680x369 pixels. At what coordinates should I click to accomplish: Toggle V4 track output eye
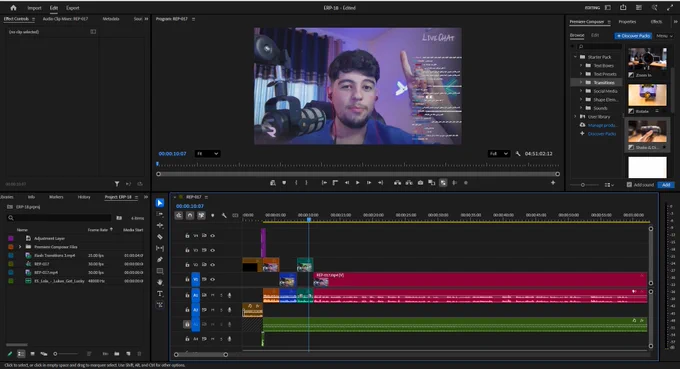(212, 236)
